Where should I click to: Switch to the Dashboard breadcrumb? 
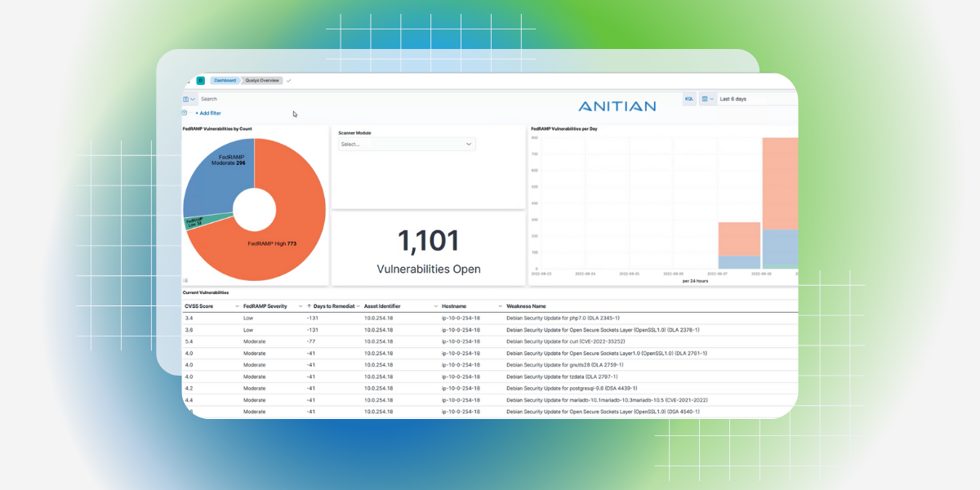tap(225, 80)
